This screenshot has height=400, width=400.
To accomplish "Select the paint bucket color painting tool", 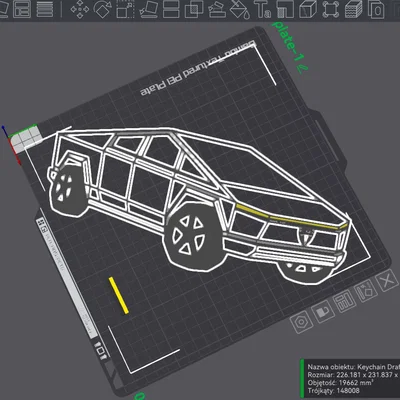I will tap(240, 9).
